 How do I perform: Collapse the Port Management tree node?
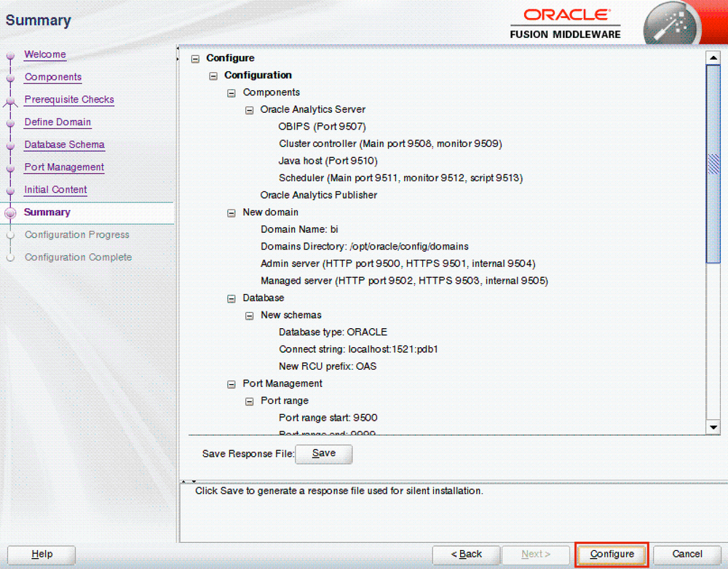click(x=232, y=384)
